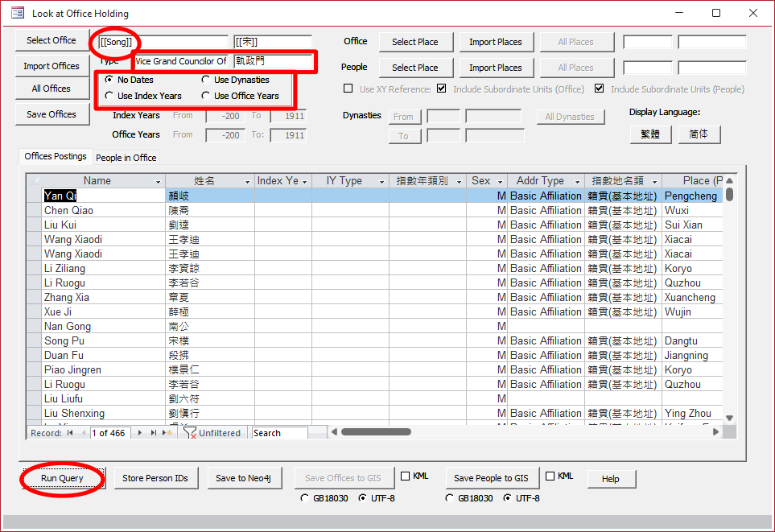Go to next record arrow

141,433
